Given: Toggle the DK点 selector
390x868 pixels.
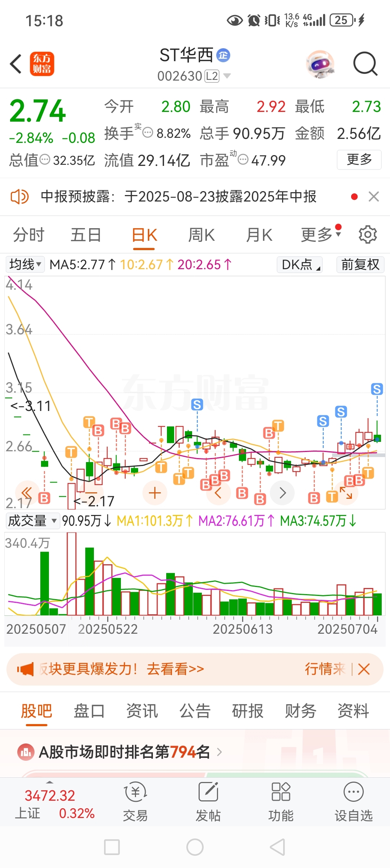Looking at the screenshot, I should (x=300, y=265).
